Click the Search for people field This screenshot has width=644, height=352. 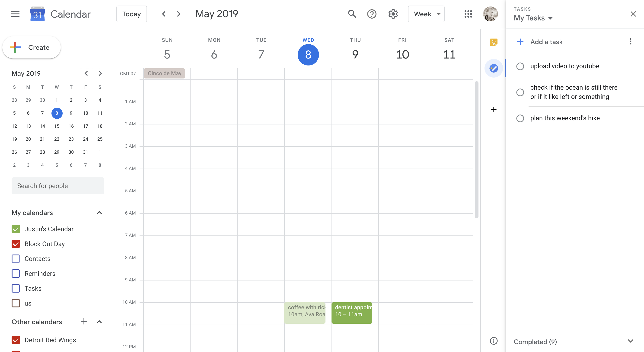[58, 186]
